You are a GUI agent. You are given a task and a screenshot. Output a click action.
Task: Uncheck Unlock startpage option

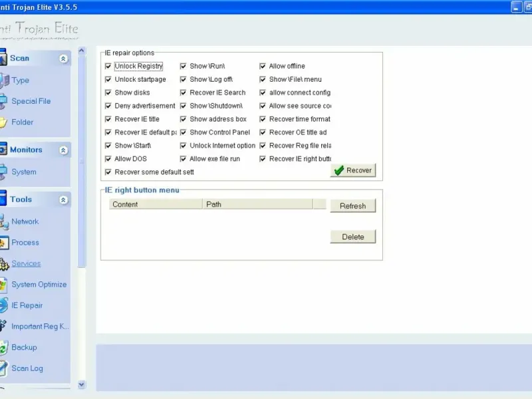point(108,79)
